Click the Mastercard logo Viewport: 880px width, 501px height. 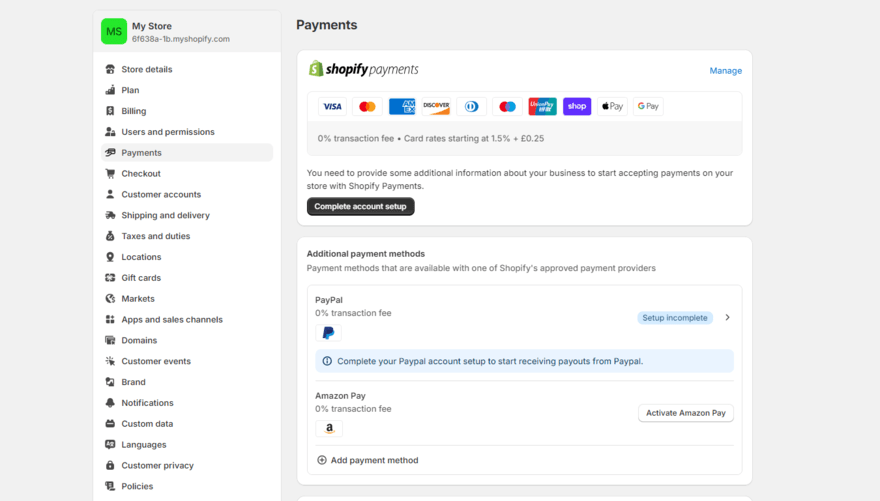367,106
